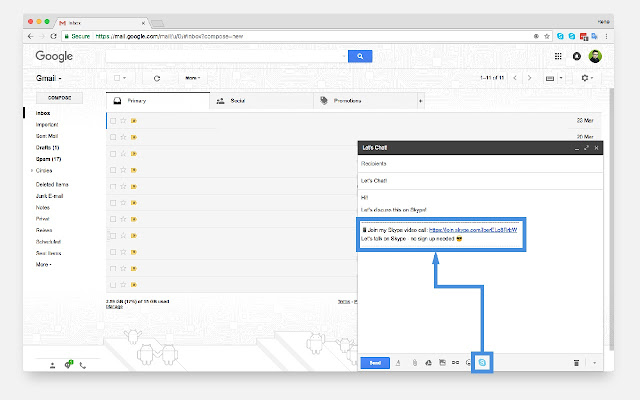The image size is (640, 400).
Task: Open the Sent Mail label
Action: tap(47, 136)
